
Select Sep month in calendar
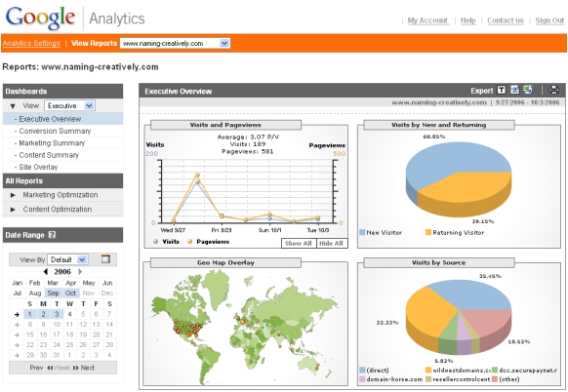tap(53, 294)
